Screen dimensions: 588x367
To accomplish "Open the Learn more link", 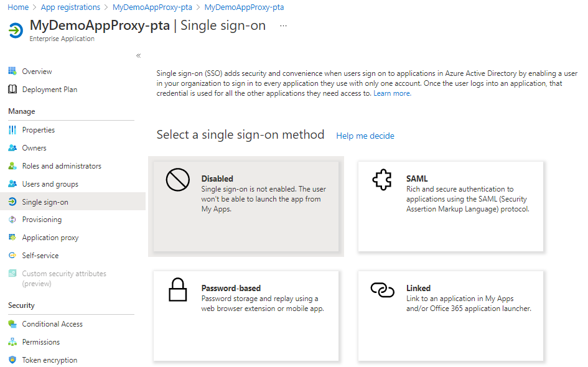I will coord(392,93).
